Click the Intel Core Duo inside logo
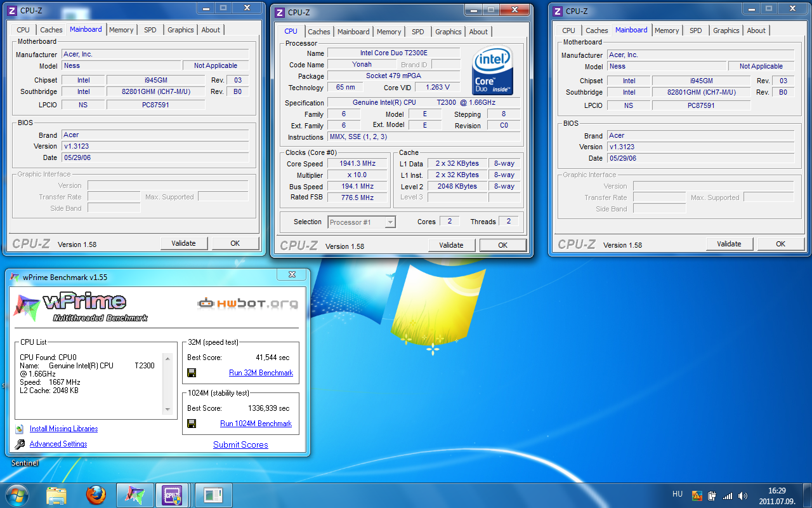The image size is (812, 508). point(493,70)
